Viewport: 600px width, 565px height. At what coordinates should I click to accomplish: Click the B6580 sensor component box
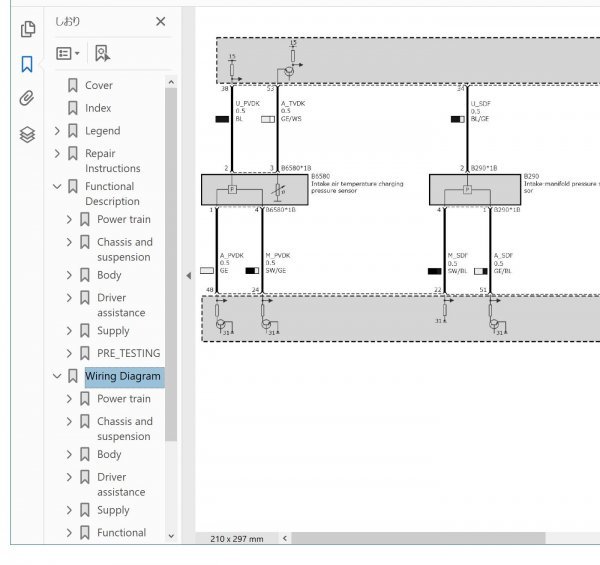coord(254,190)
